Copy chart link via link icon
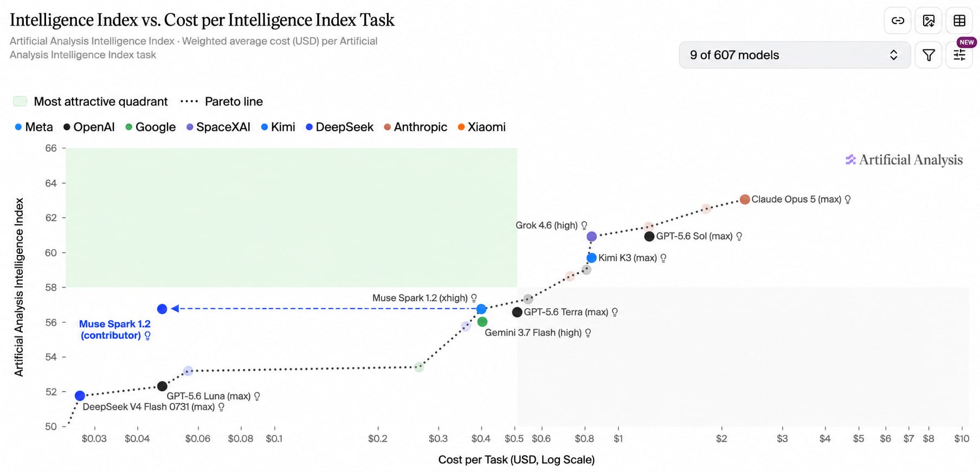The height and width of the screenshot is (472, 980). (898, 21)
